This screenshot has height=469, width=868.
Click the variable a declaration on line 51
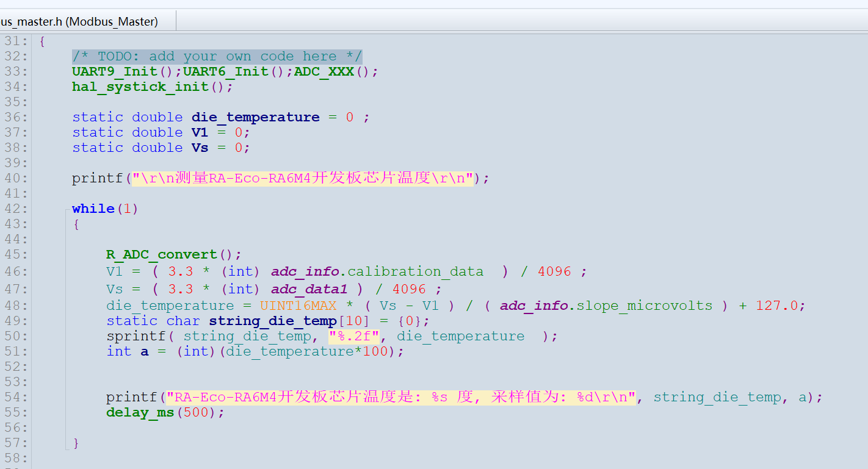point(145,351)
